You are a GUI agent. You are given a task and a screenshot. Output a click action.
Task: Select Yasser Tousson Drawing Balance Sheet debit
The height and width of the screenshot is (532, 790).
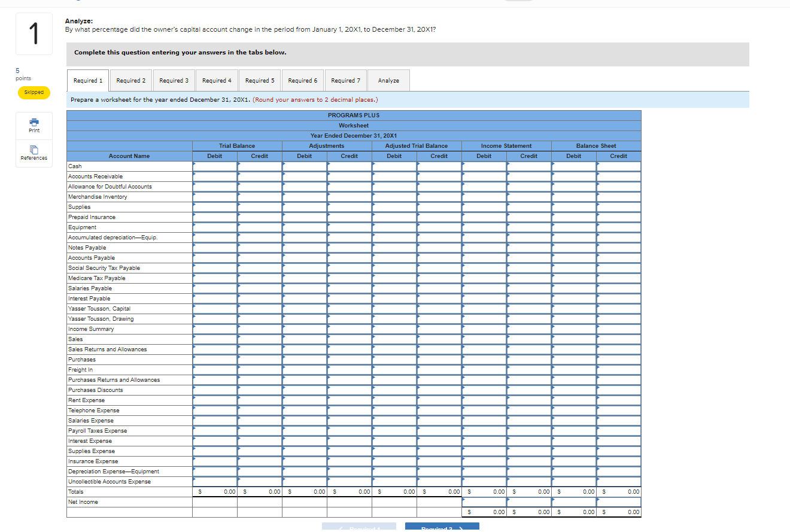[x=574, y=319]
